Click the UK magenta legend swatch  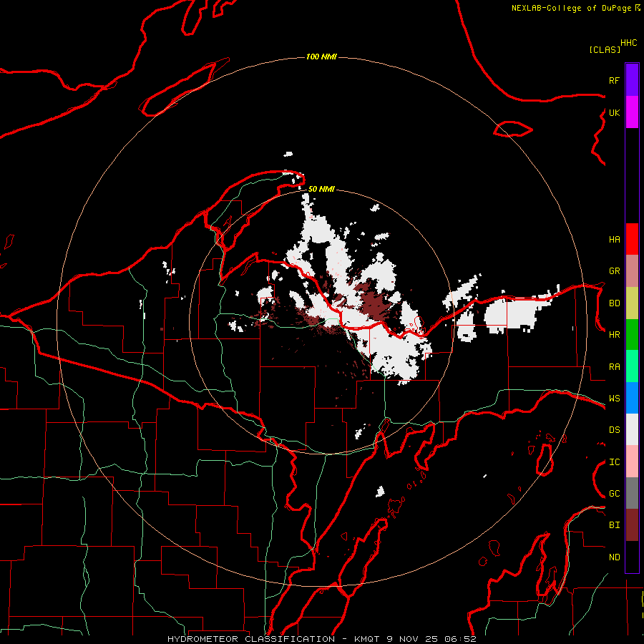pyautogui.click(x=632, y=112)
